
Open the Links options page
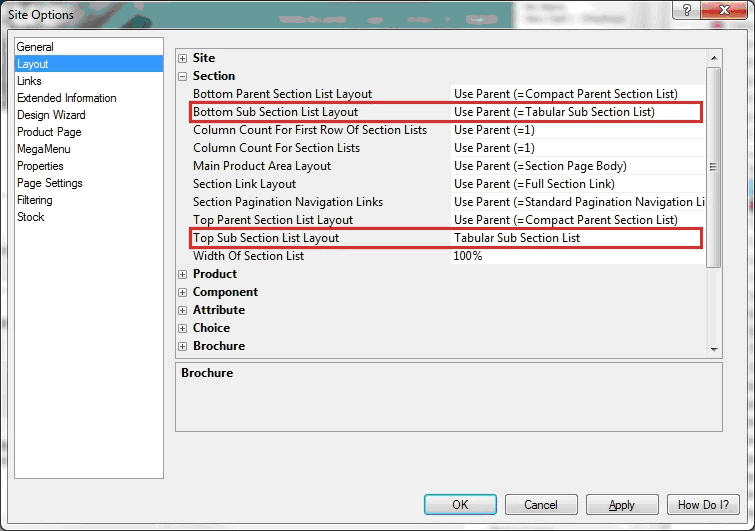pos(29,81)
